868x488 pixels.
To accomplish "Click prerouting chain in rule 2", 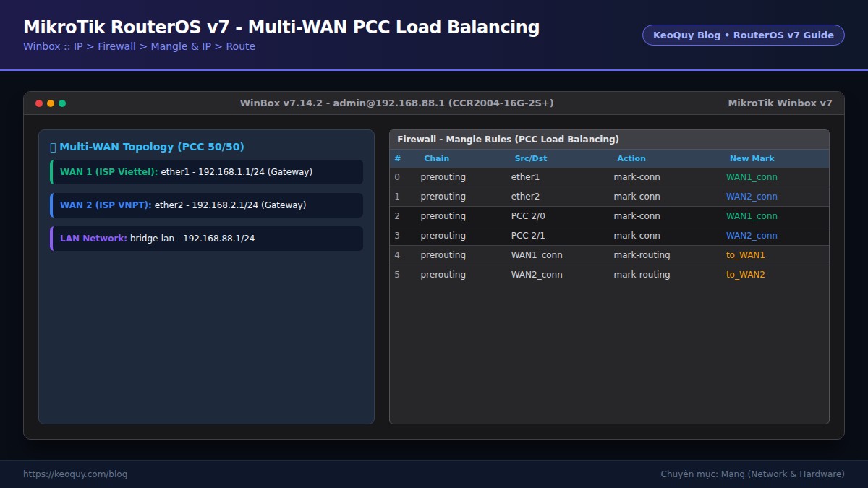I will coord(443,216).
